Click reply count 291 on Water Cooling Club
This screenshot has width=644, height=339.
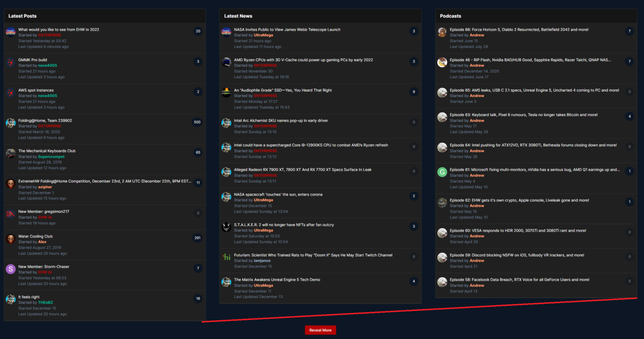coord(197,238)
